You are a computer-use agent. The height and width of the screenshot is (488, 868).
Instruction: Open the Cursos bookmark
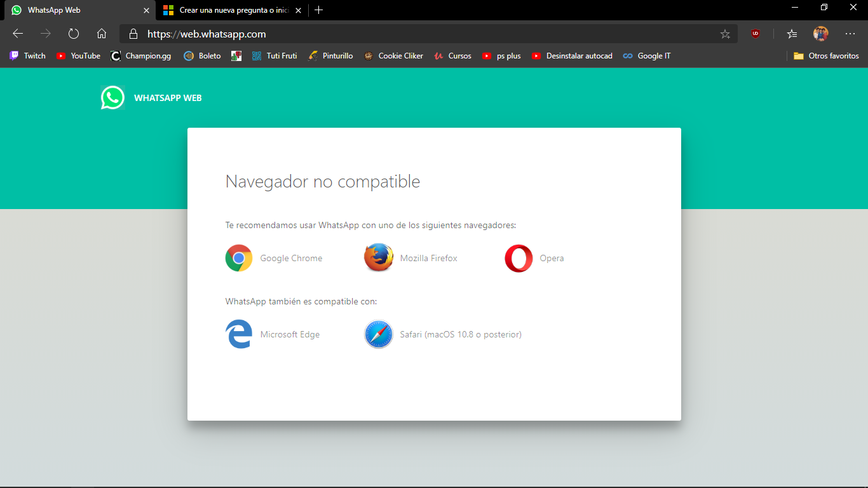452,56
